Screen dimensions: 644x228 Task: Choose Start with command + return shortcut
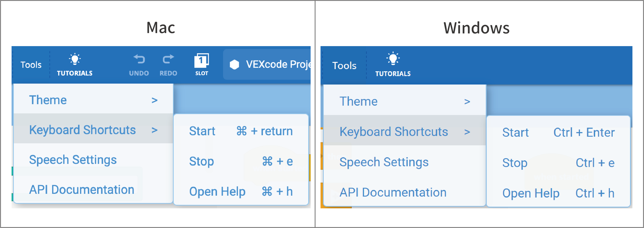(x=241, y=131)
